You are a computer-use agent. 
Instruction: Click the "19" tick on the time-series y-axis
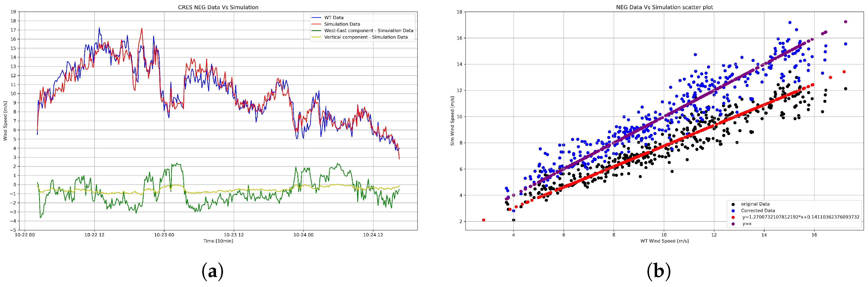coord(13,12)
